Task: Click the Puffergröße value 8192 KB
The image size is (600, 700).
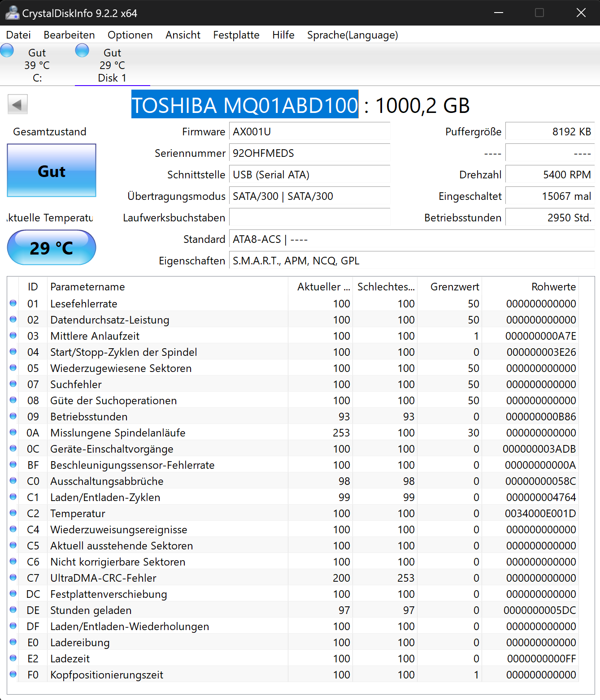Action: pyautogui.click(x=550, y=132)
